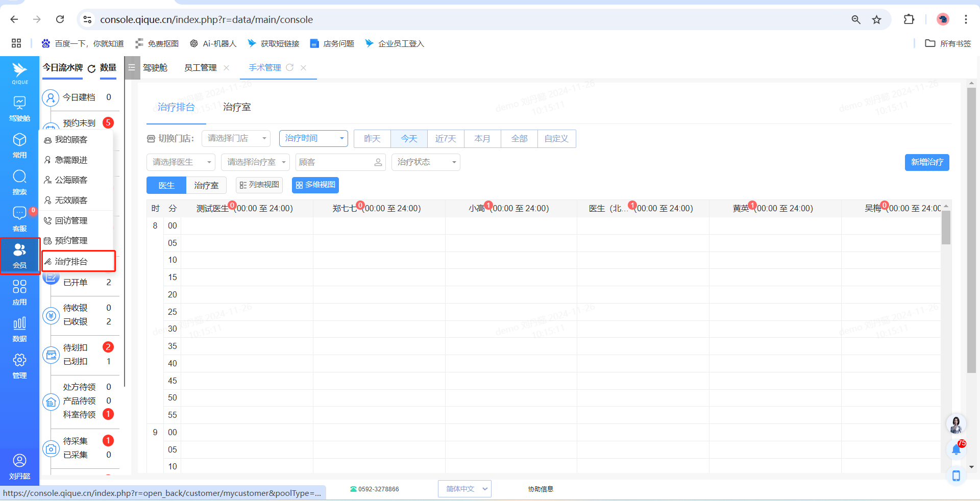Switch schedule view to 治疗室
The width and height of the screenshot is (980, 501).
206,185
